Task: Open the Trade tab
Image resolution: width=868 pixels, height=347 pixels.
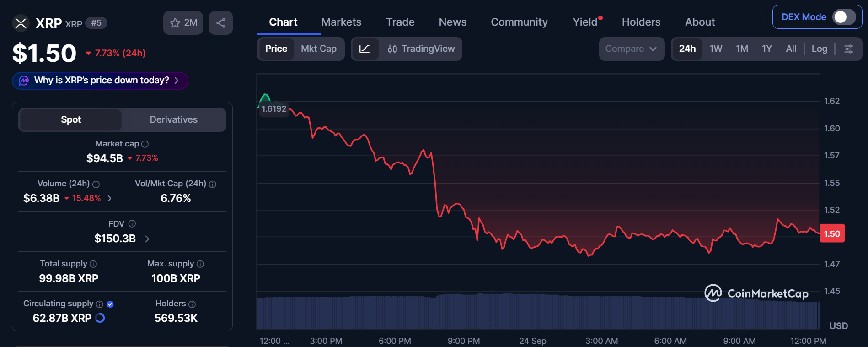Action: pyautogui.click(x=400, y=22)
